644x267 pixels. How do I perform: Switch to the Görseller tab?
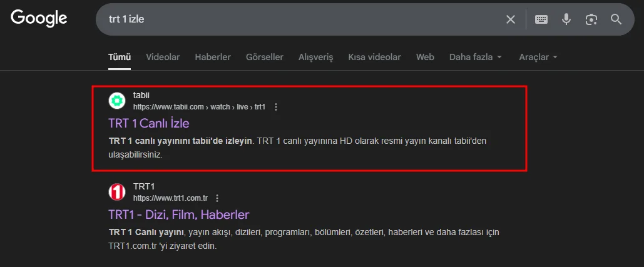point(265,57)
